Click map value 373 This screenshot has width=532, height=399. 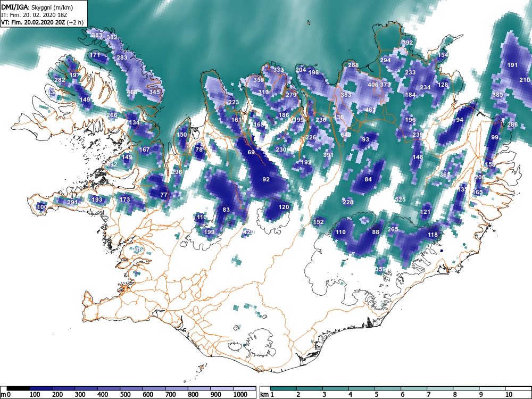[x=385, y=85]
